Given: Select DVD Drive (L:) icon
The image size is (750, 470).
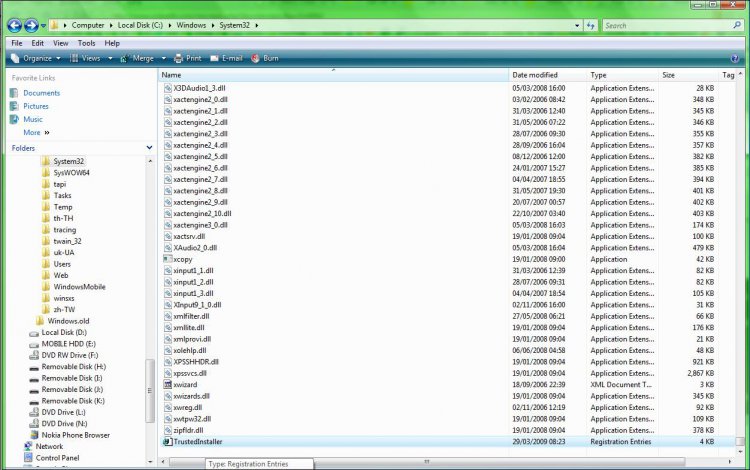Looking at the screenshot, I should pos(34,412).
